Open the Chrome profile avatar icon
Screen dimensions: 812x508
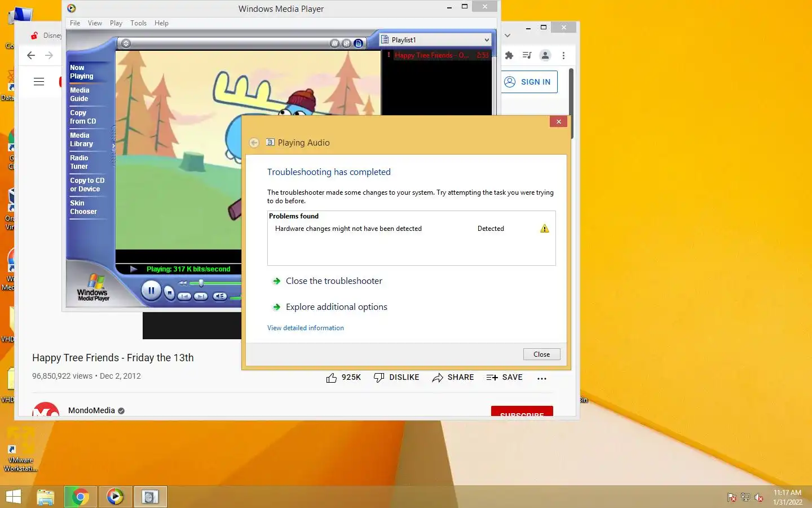tap(545, 55)
